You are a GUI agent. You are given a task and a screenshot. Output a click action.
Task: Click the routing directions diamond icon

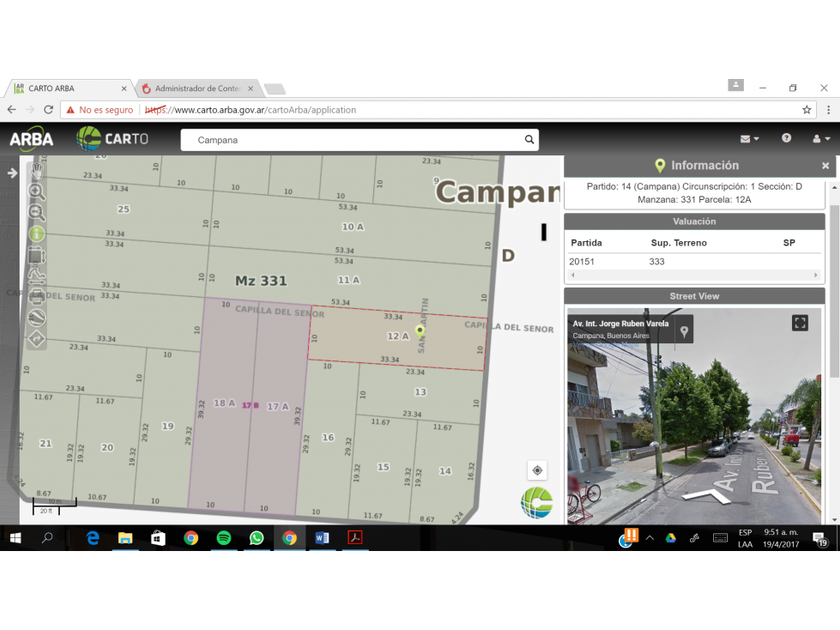pos(37,338)
